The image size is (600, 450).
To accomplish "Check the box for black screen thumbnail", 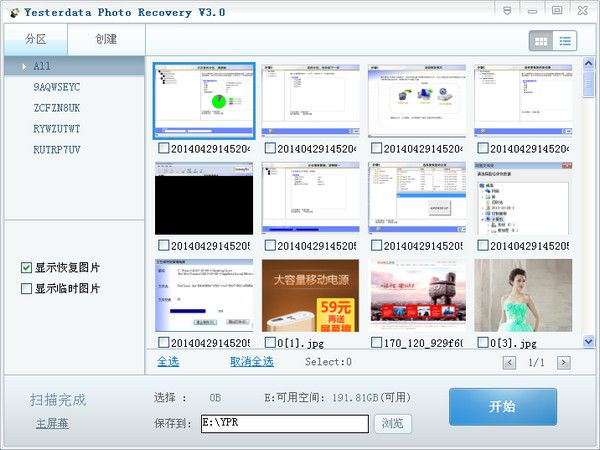I will coord(164,245).
